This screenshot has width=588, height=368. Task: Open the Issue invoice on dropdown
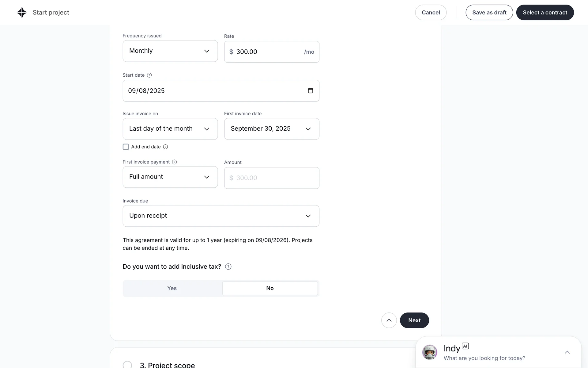(x=170, y=129)
